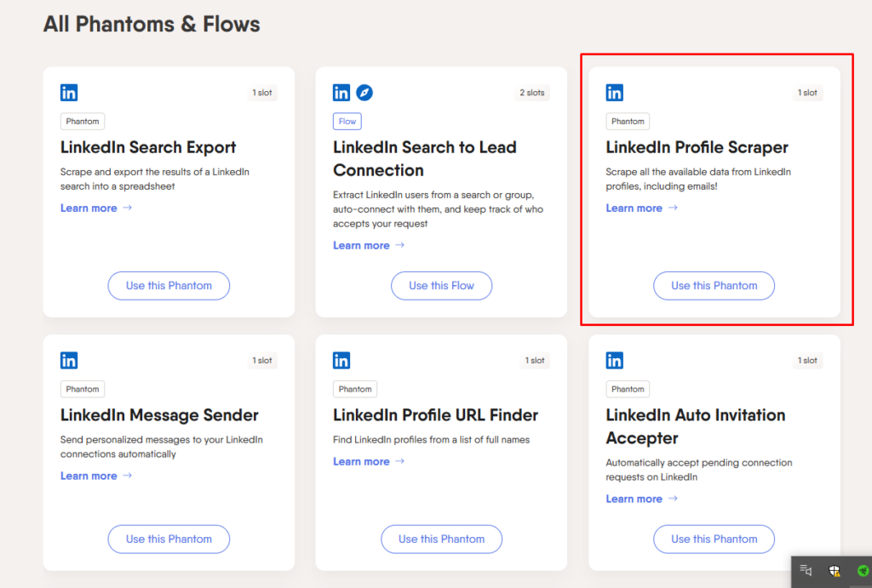Click Learn more under LinkedIn Message Sender
Screen dimensions: 872x588
click(x=89, y=476)
